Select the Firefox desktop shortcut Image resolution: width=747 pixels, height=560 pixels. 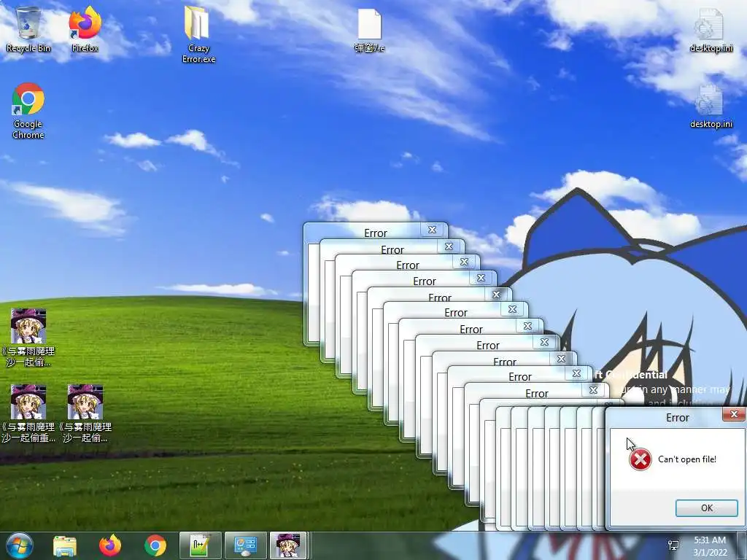85,29
